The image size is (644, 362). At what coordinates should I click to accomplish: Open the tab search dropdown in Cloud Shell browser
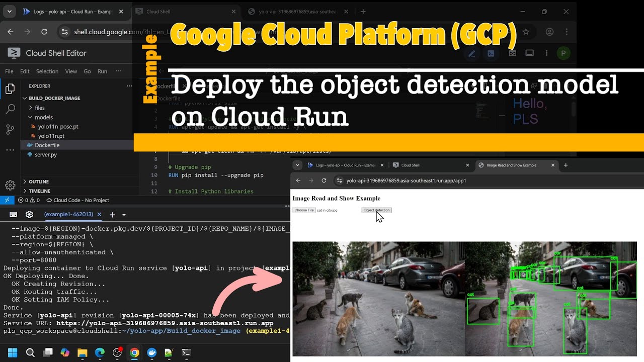[10, 11]
